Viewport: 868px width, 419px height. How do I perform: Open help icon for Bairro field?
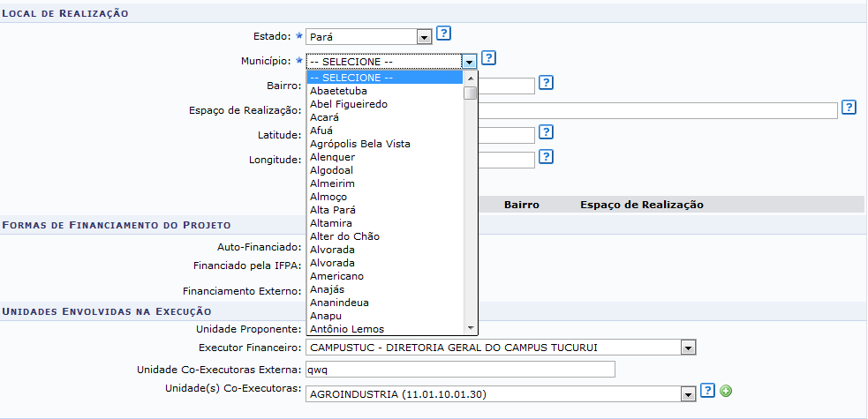546,83
